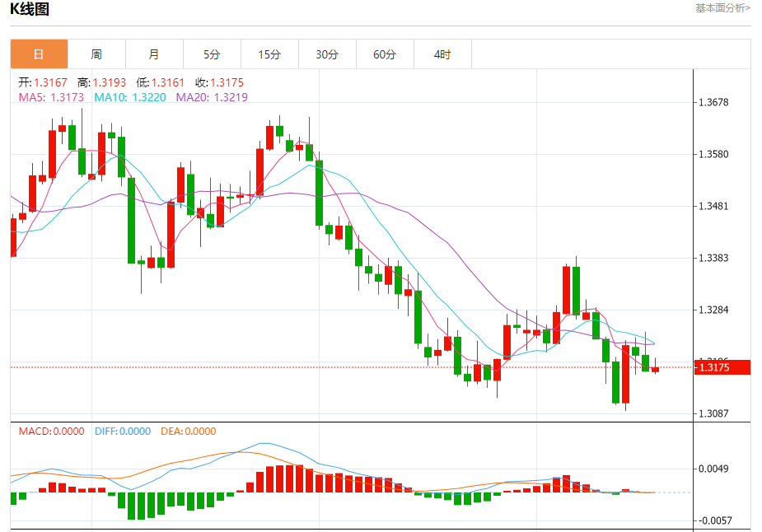
Task: Open the 4时 interval tab
Action: [x=442, y=54]
